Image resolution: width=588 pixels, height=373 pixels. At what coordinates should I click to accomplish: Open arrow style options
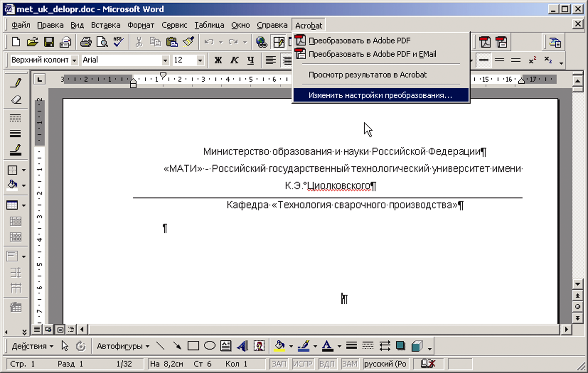tap(384, 346)
